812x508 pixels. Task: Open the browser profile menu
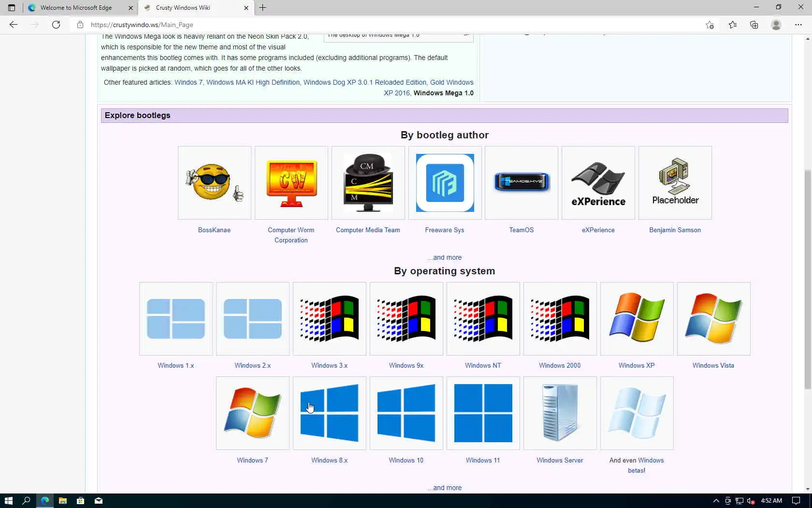(776, 25)
